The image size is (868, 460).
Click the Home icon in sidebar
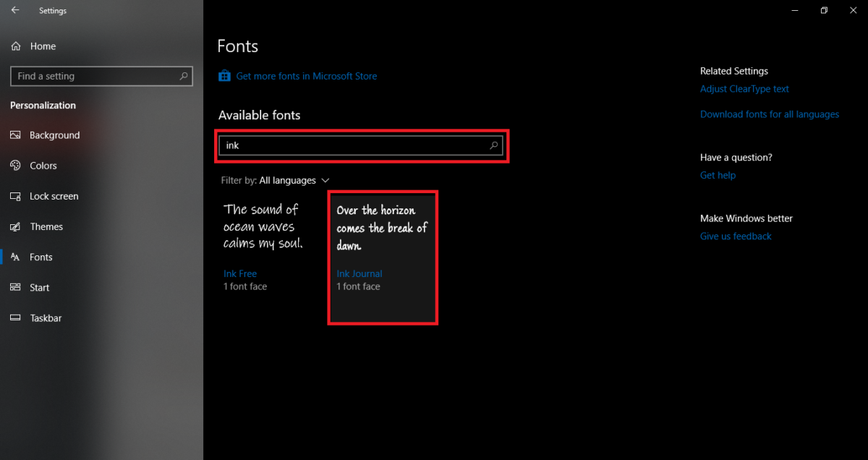16,46
